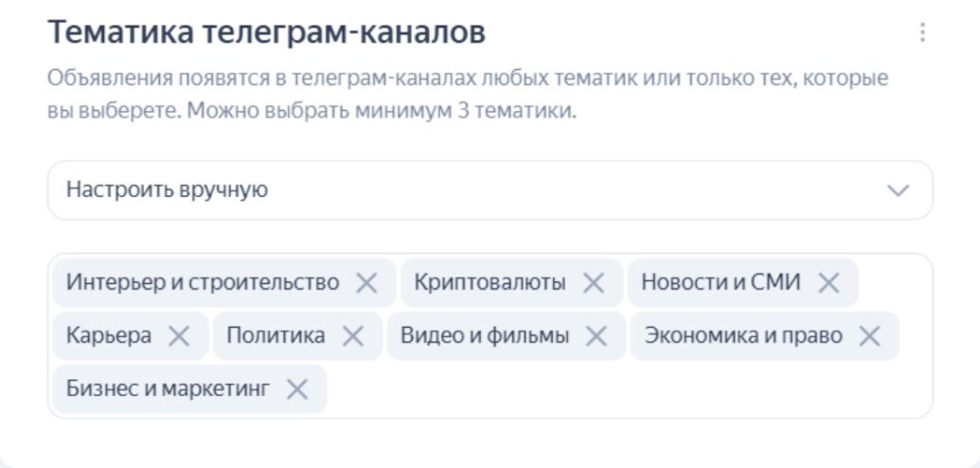Image resolution: width=980 pixels, height=468 pixels.
Task: Remove the Карьера topic chip
Action: [179, 335]
